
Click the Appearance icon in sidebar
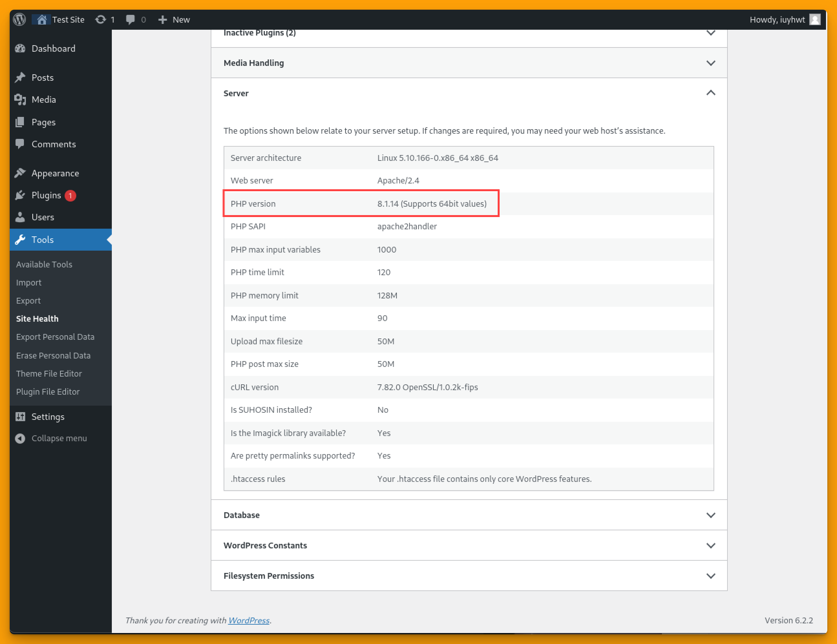(x=20, y=173)
